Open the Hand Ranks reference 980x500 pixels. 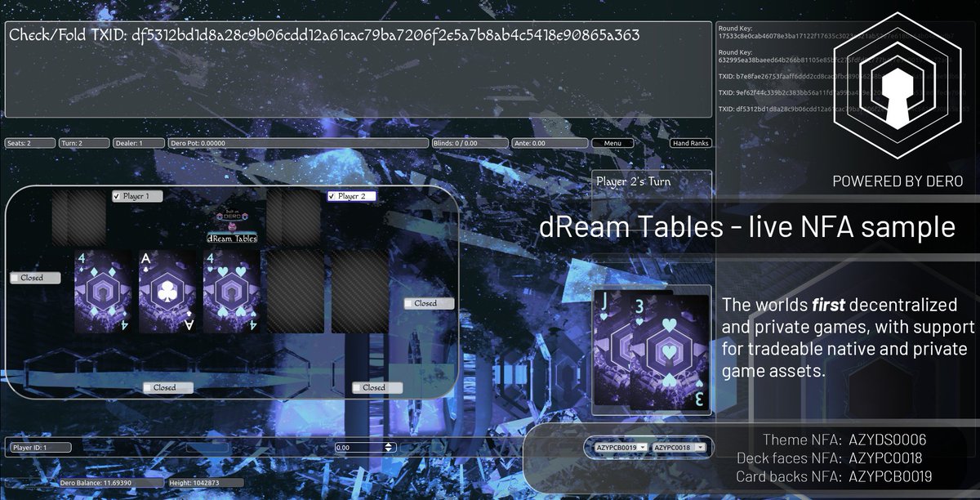click(691, 143)
